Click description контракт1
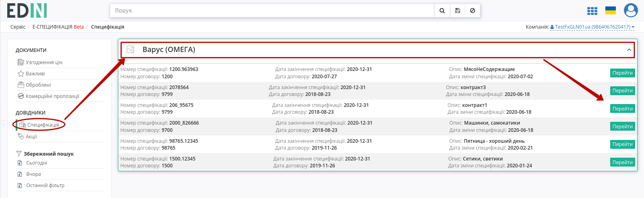The image size is (644, 198). 475,105
